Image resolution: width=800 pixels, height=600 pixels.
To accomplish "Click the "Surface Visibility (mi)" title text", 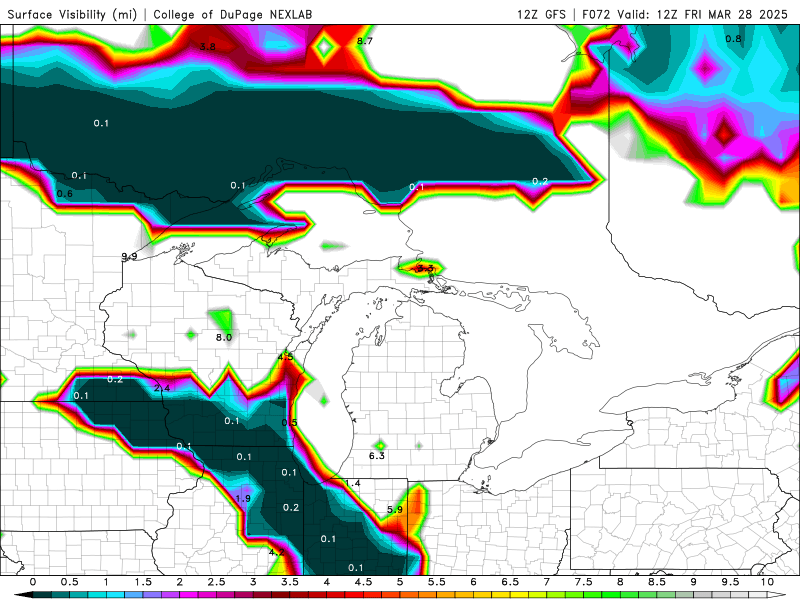I will point(72,14).
